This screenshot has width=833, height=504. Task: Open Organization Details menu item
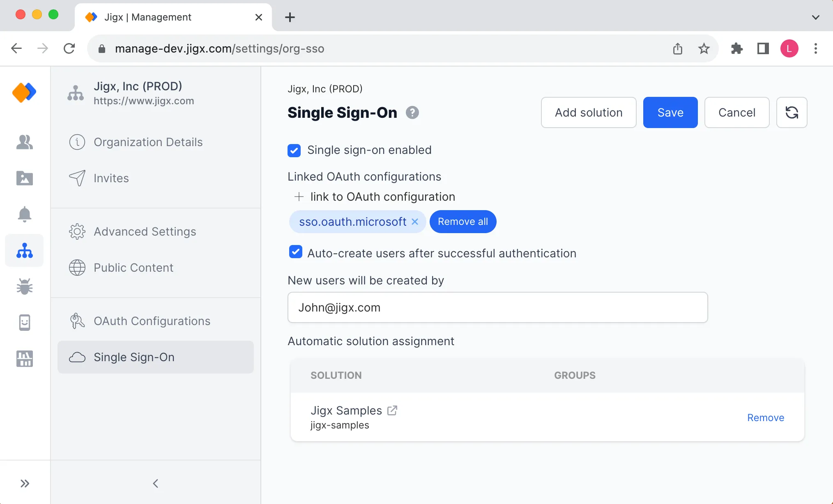tap(156, 142)
